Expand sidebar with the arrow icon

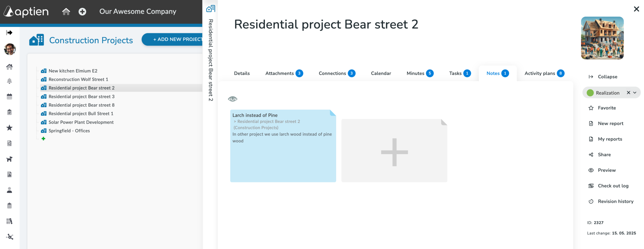tap(9, 33)
